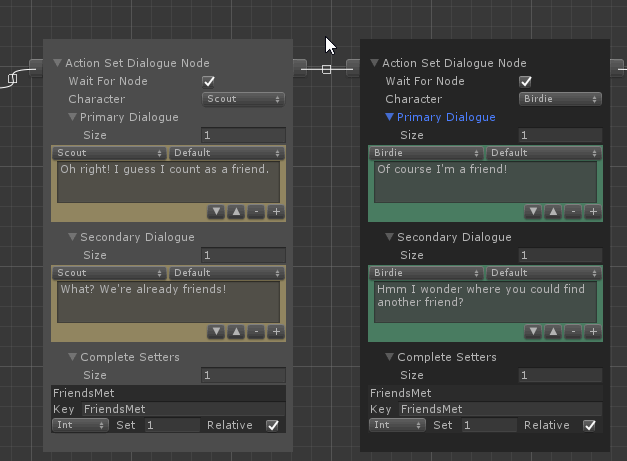This screenshot has width=627, height=461.
Task: Open Birdie speaker dropdown in primary dialogue
Action: 426,153
